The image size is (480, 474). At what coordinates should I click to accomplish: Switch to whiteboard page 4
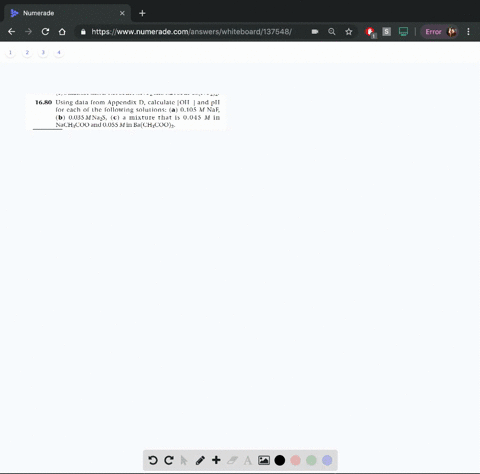[59, 52]
